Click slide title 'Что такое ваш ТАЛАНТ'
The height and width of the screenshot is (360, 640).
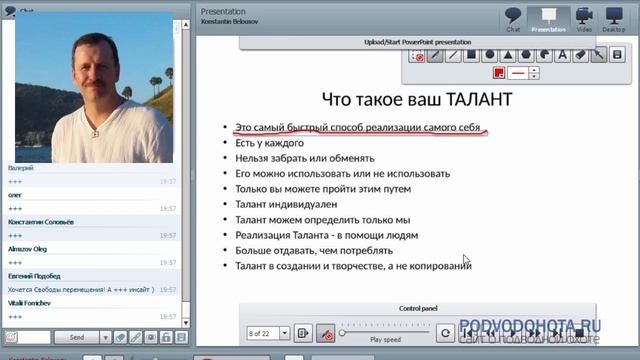(x=417, y=99)
